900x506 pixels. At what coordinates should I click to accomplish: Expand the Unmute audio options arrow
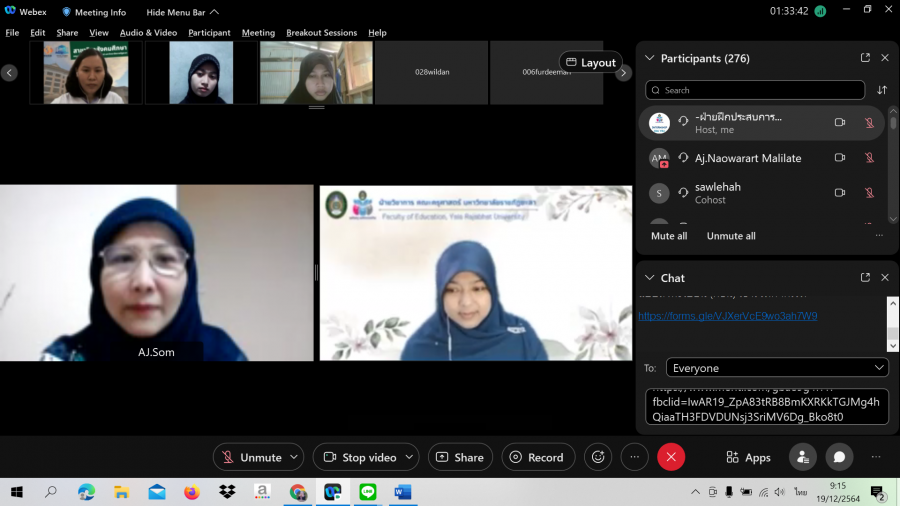pyautogui.click(x=294, y=457)
